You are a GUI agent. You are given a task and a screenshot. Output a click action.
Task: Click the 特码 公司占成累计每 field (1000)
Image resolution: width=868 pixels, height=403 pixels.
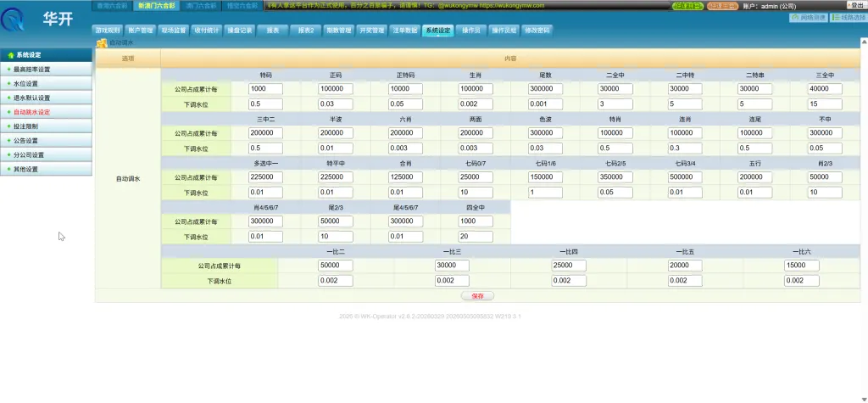tap(265, 89)
